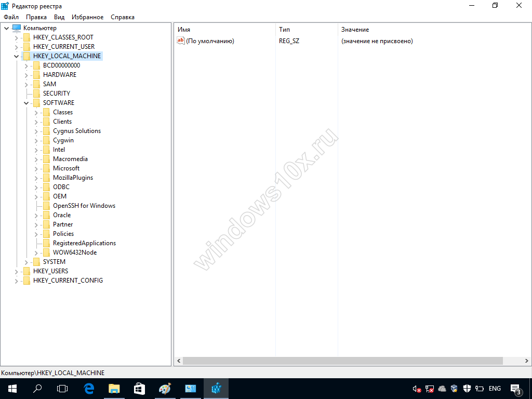Open the Paint app in the taskbar
The image size is (532, 399).
(164, 389)
